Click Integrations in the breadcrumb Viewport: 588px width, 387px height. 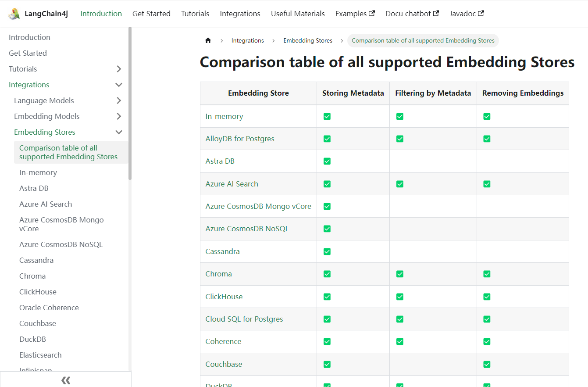[x=248, y=40]
